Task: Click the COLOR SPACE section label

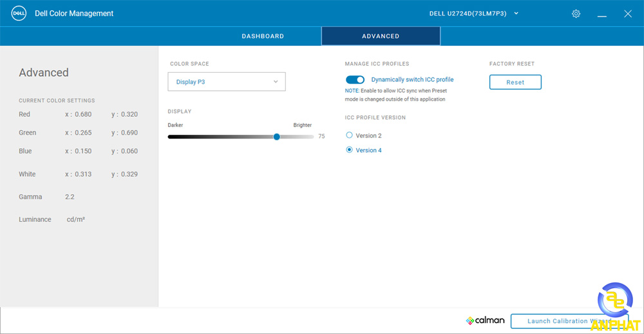Action: click(189, 64)
